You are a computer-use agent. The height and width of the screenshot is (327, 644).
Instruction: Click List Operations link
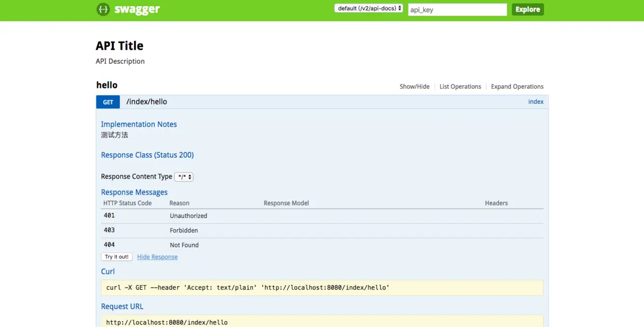click(460, 87)
